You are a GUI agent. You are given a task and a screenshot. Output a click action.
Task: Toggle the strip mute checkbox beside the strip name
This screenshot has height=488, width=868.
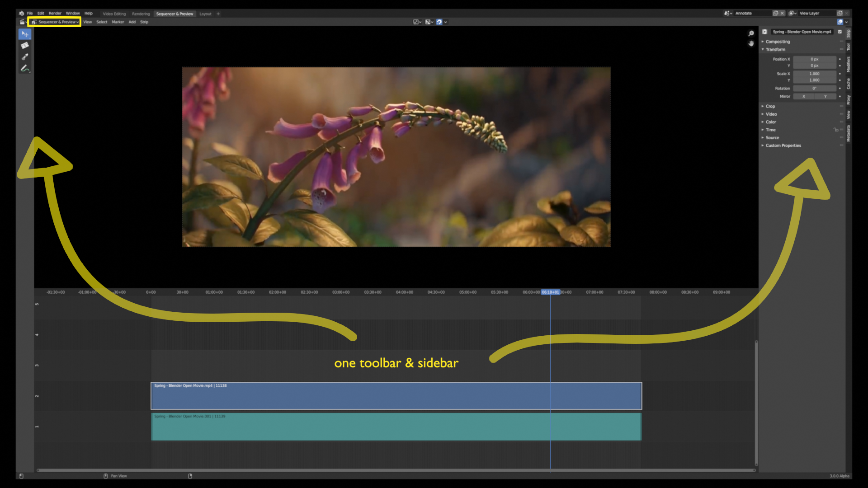(840, 32)
